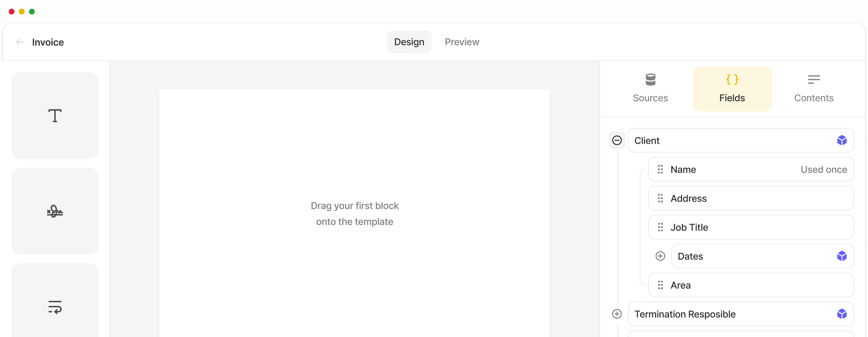This screenshot has height=337, width=868.
Task: Select the Signature block tool
Action: click(55, 211)
